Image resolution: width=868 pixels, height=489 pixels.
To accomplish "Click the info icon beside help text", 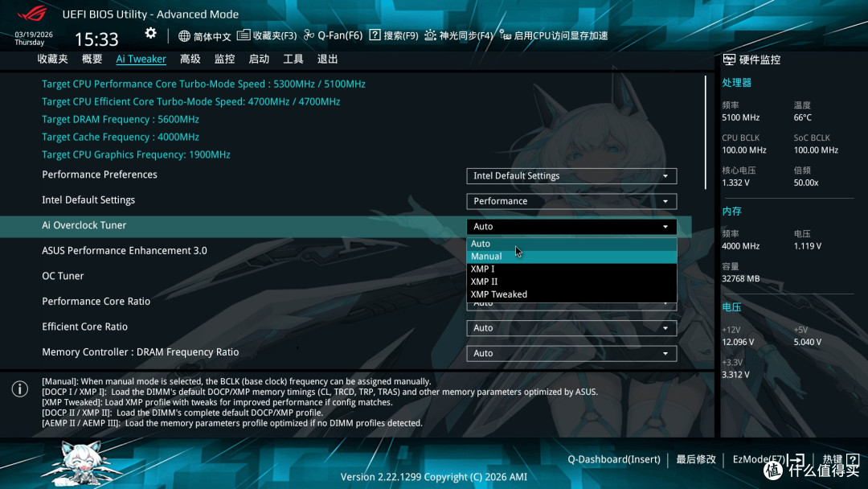I will click(x=20, y=388).
